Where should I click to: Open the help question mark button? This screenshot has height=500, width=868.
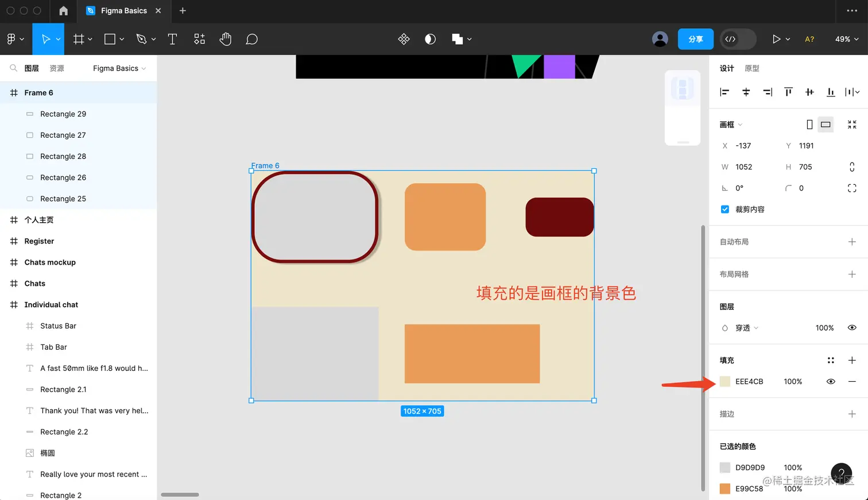pyautogui.click(x=841, y=474)
